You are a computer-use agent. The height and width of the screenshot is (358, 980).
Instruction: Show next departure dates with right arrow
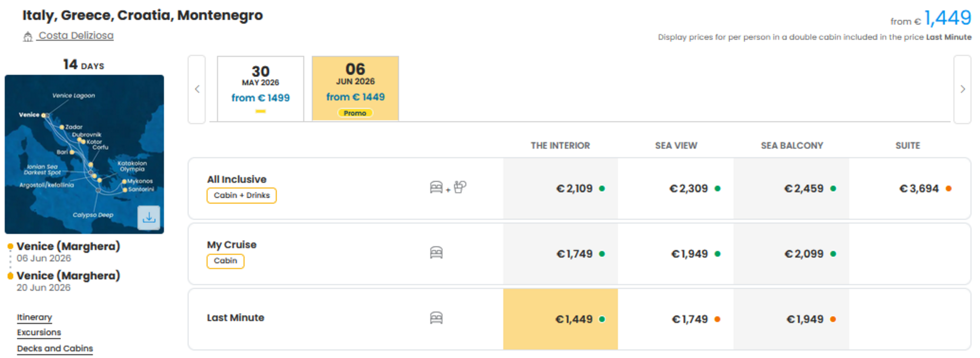tap(963, 89)
